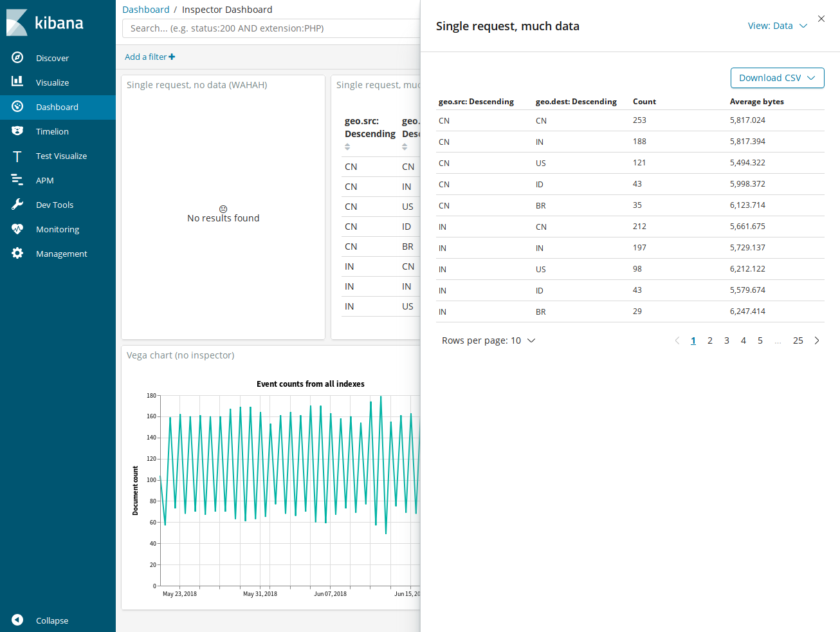The height and width of the screenshot is (632, 840).
Task: Click APM label in sidebar
Action: click(45, 180)
